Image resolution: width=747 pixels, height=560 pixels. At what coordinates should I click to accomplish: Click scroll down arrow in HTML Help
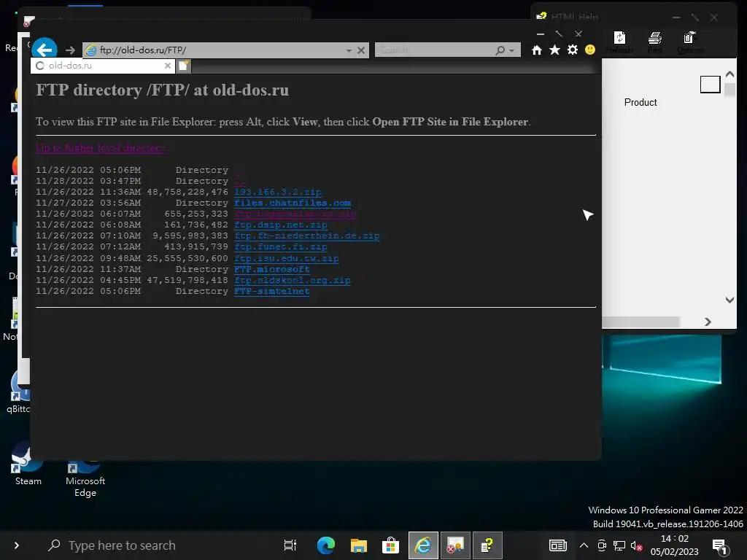click(x=729, y=300)
